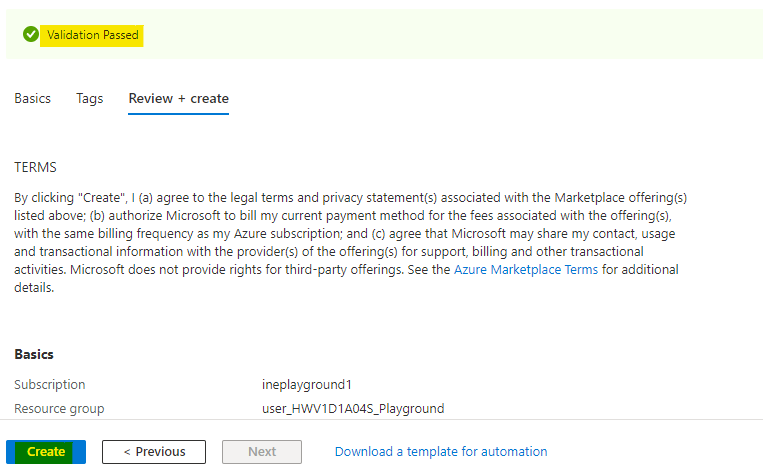Image resolution: width=763 pixels, height=471 pixels.
Task: Click the Basics section heading
Action: pos(34,354)
